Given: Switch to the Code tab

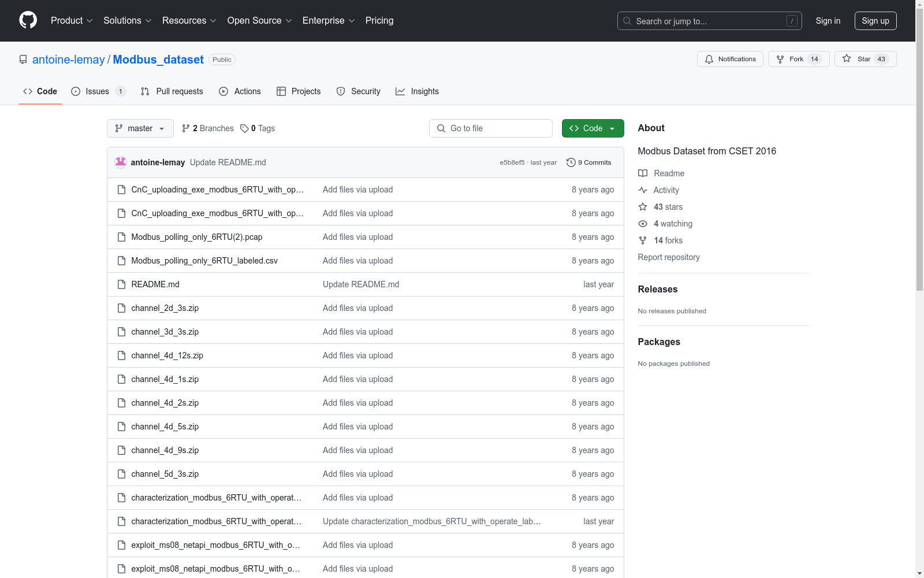Looking at the screenshot, I should [40, 91].
